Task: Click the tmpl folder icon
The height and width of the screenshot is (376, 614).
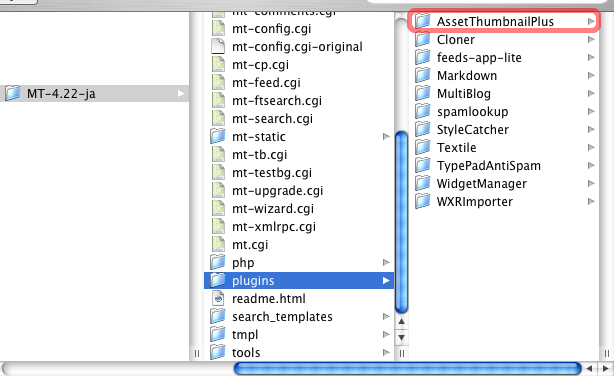Action: (x=218, y=334)
